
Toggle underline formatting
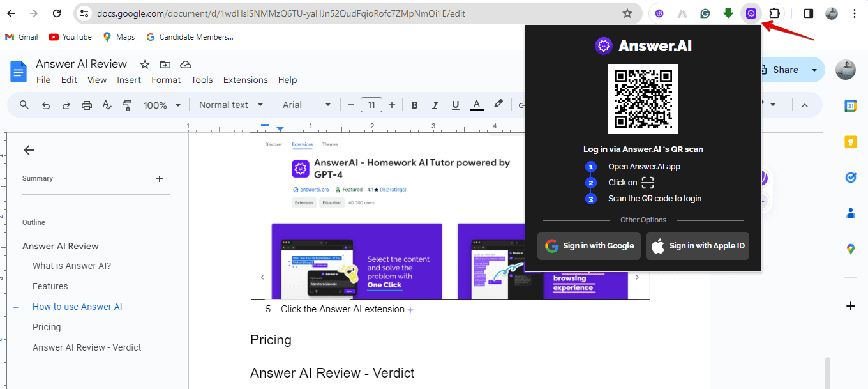tap(456, 105)
